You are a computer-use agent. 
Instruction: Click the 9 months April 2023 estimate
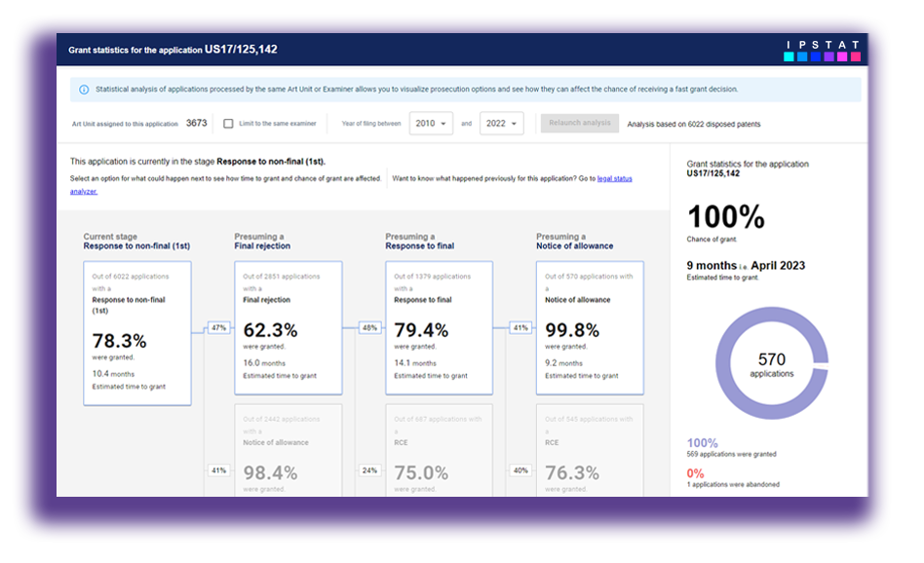coord(746,266)
